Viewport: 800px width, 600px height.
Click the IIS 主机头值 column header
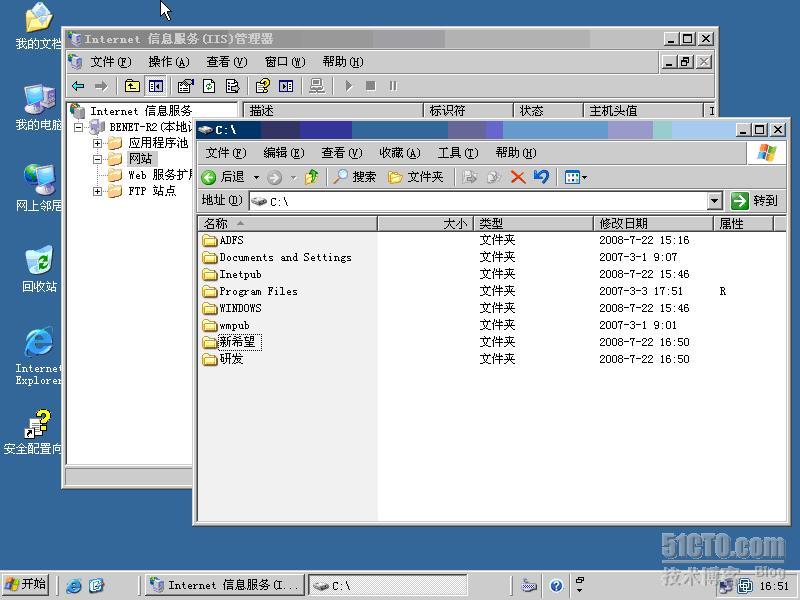(x=643, y=111)
